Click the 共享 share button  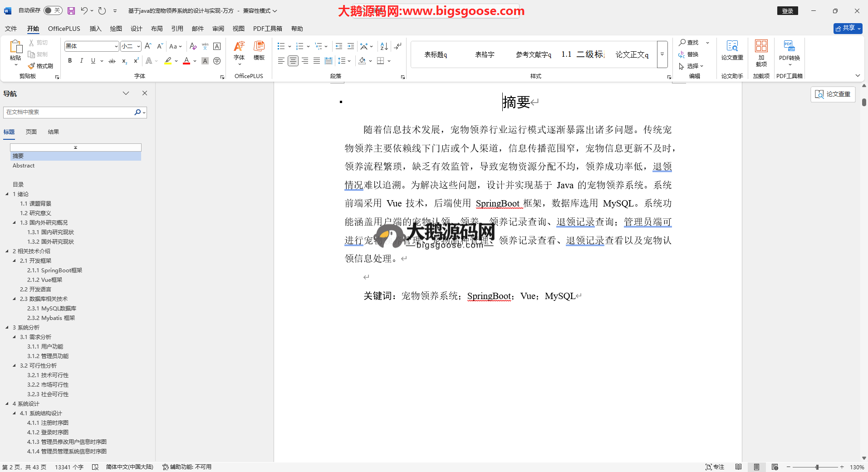[x=847, y=28]
